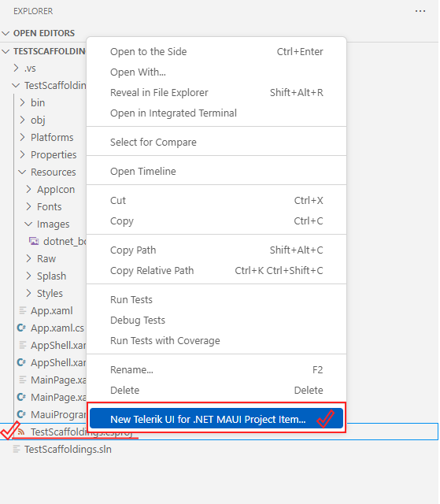Click RSS-style icon of TestScaffoldings.csproj
The width and height of the screenshot is (440, 504).
pos(21,432)
